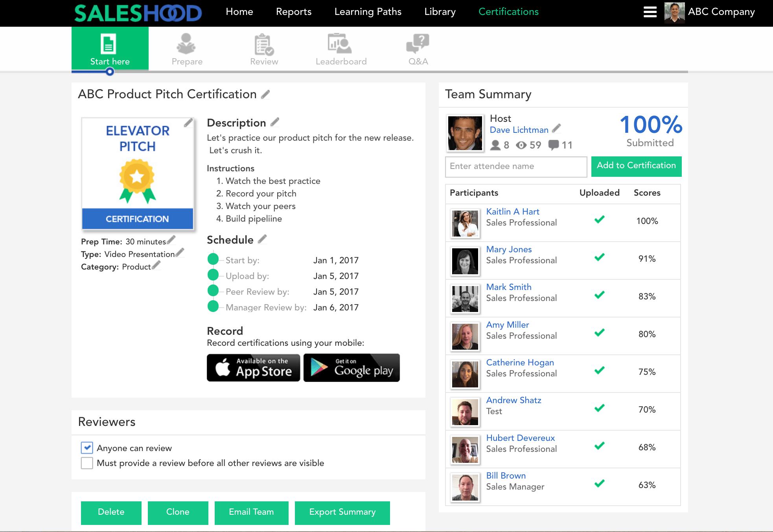Open Amy Miller profile link
This screenshot has width=773, height=532.
[508, 325]
